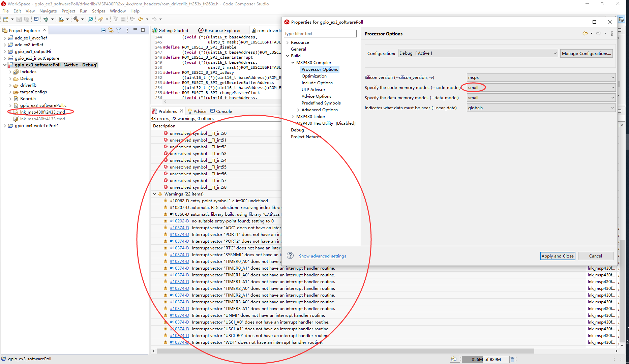Open warning link #10202-D

click(179, 221)
